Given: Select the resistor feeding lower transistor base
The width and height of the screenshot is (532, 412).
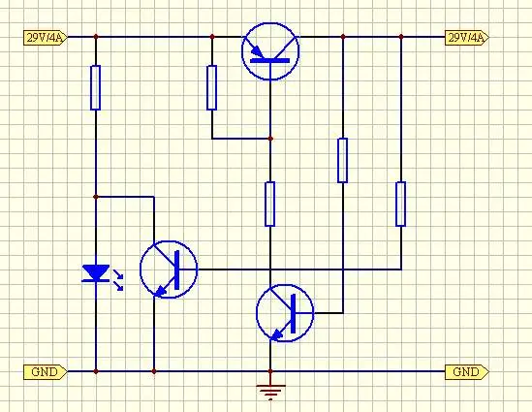Looking at the screenshot, I should pos(343,160).
